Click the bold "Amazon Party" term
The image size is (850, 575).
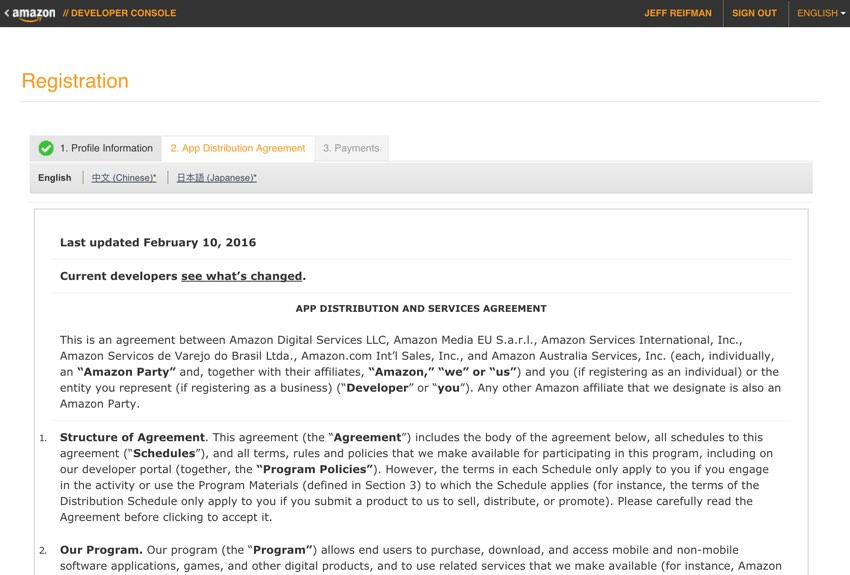click(x=127, y=372)
